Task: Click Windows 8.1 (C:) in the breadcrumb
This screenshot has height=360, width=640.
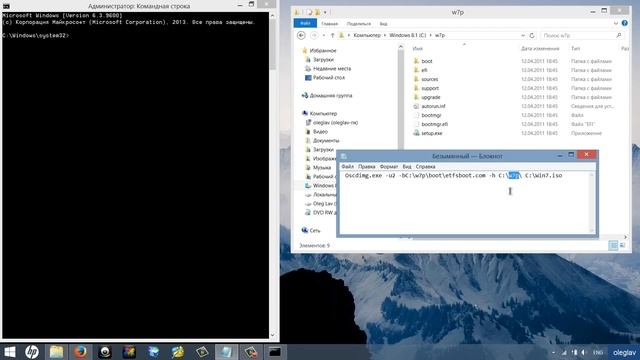Action: (x=407, y=36)
